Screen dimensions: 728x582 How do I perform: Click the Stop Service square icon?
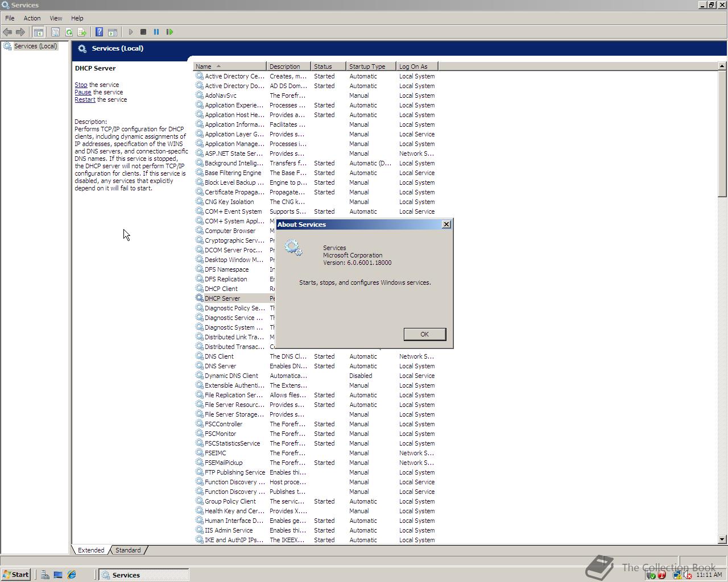[143, 32]
